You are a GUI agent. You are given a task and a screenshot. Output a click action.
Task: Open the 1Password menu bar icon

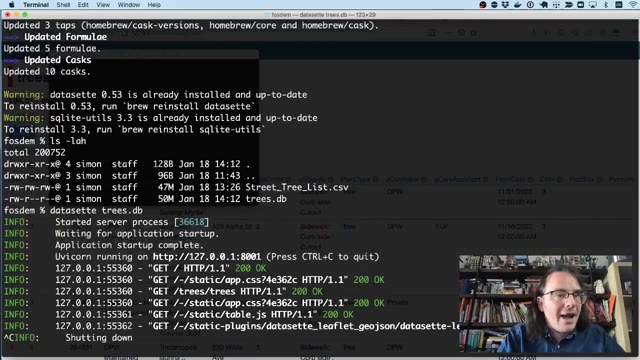coord(530,5)
